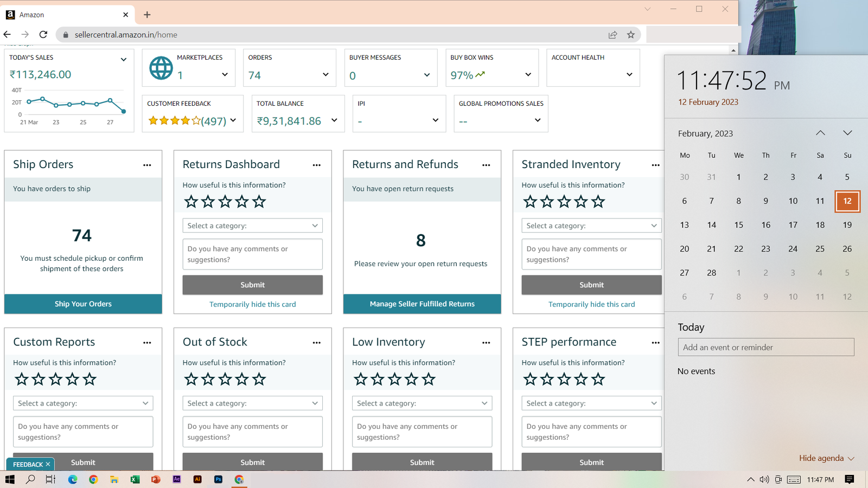Open Excel from the taskbar
Viewport: 868px width, 488px height.
pos(135,479)
